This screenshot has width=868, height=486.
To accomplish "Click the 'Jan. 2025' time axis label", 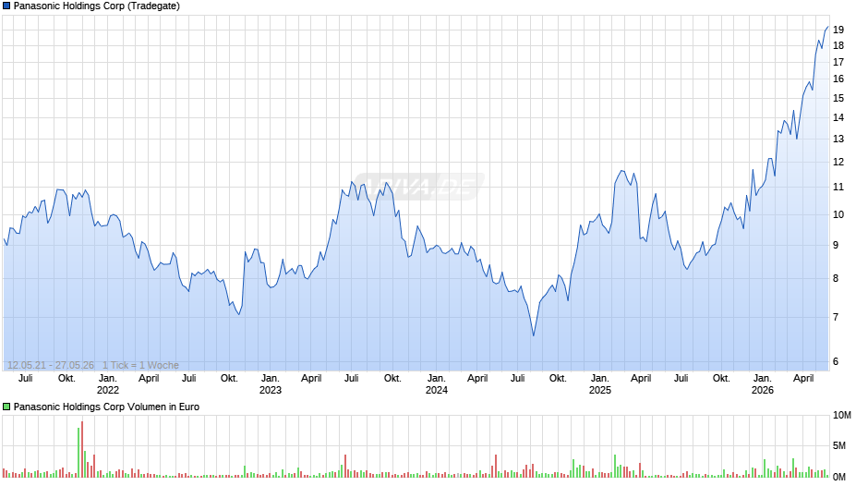I will [599, 384].
